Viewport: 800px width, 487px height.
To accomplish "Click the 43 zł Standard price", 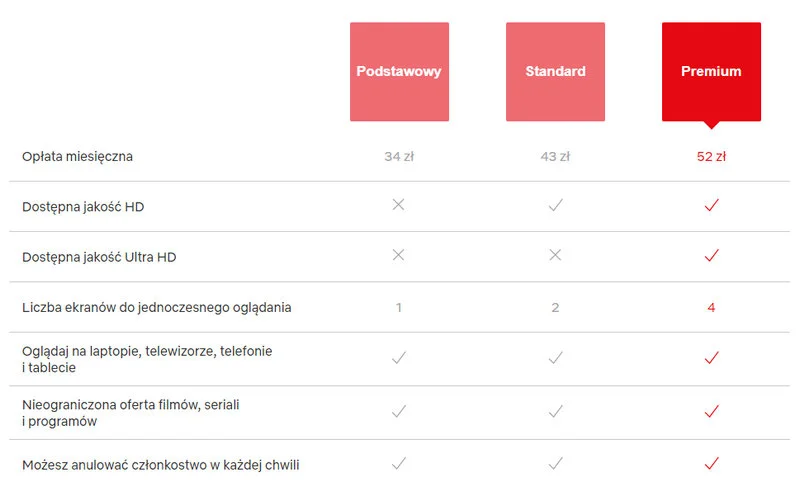I will tap(555, 157).
